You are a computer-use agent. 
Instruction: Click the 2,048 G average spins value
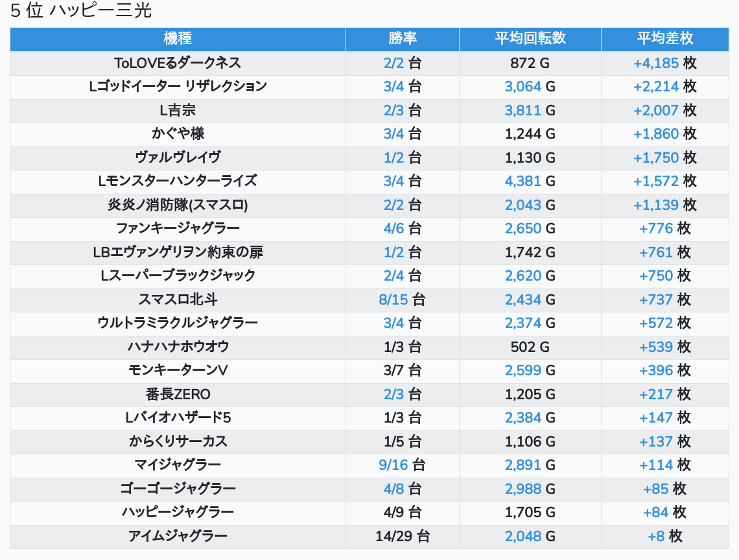tap(530, 537)
